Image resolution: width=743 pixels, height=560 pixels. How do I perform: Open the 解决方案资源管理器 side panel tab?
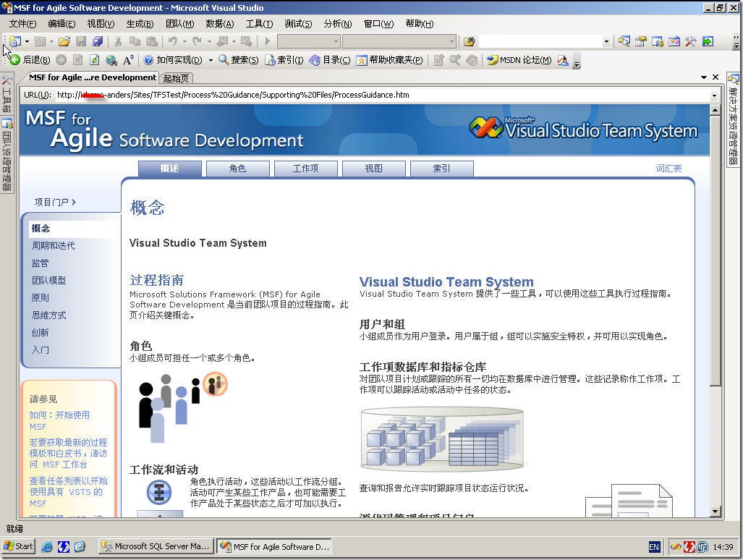[x=734, y=120]
